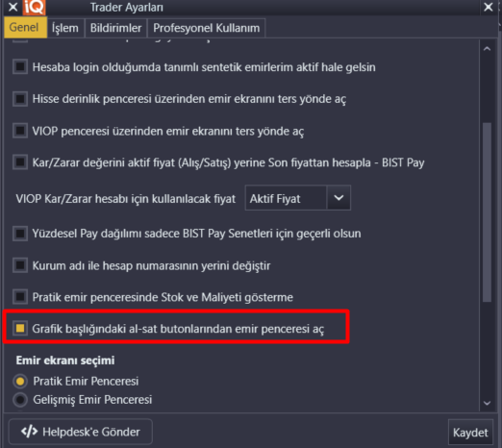Open the Genel tab
Screen dimensions: 502x448
click(24, 28)
